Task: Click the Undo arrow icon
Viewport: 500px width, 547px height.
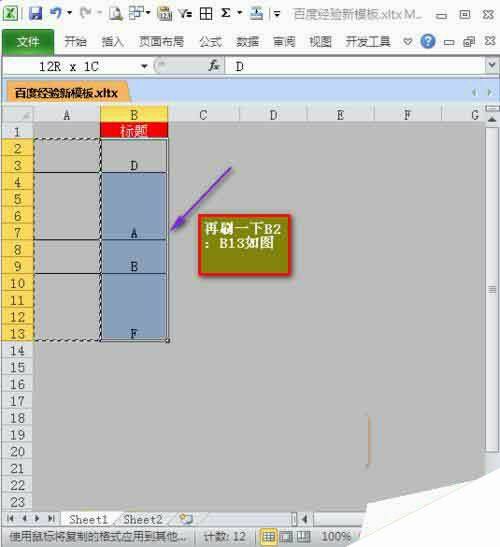Action: [x=56, y=14]
